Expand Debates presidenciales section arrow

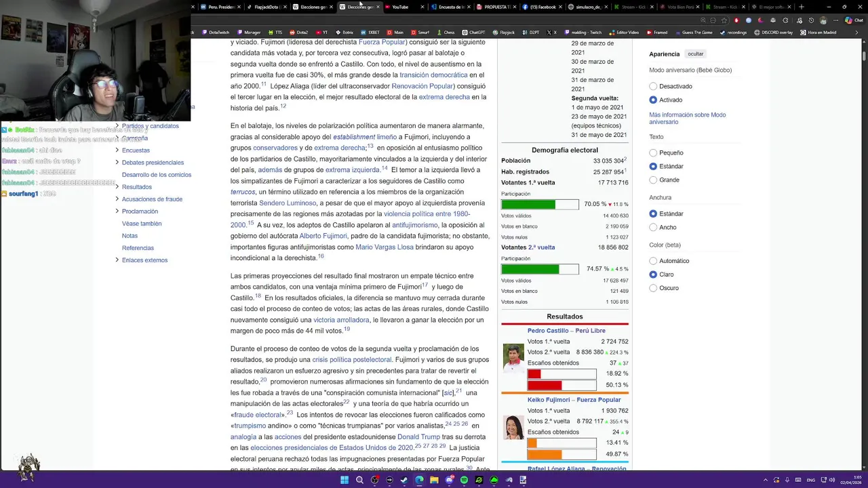pyautogui.click(x=117, y=162)
